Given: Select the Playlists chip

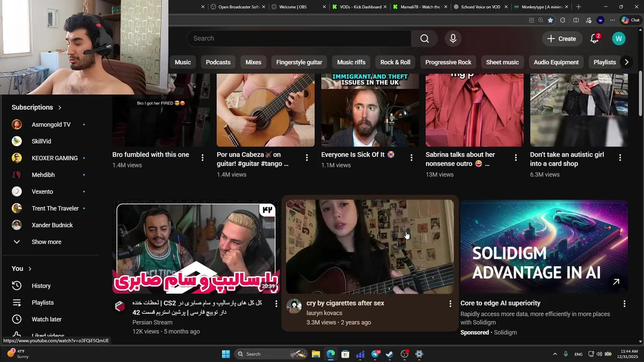Looking at the screenshot, I should pos(604,62).
